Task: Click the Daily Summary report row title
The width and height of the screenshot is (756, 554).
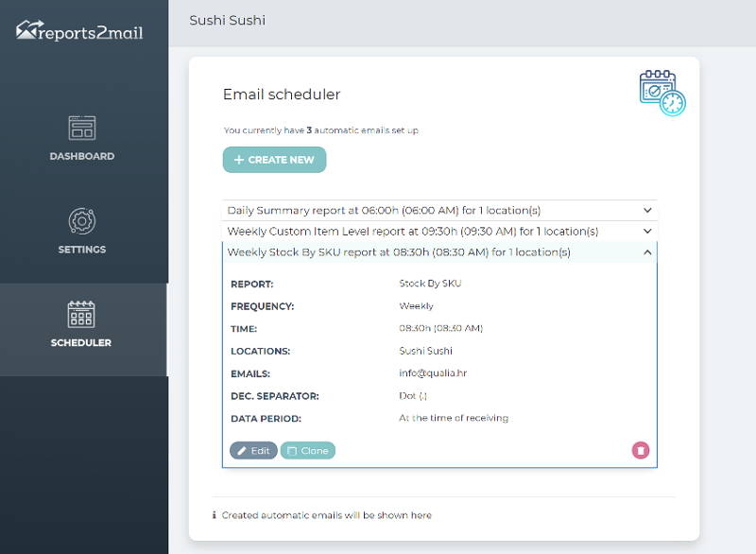Action: pos(384,210)
